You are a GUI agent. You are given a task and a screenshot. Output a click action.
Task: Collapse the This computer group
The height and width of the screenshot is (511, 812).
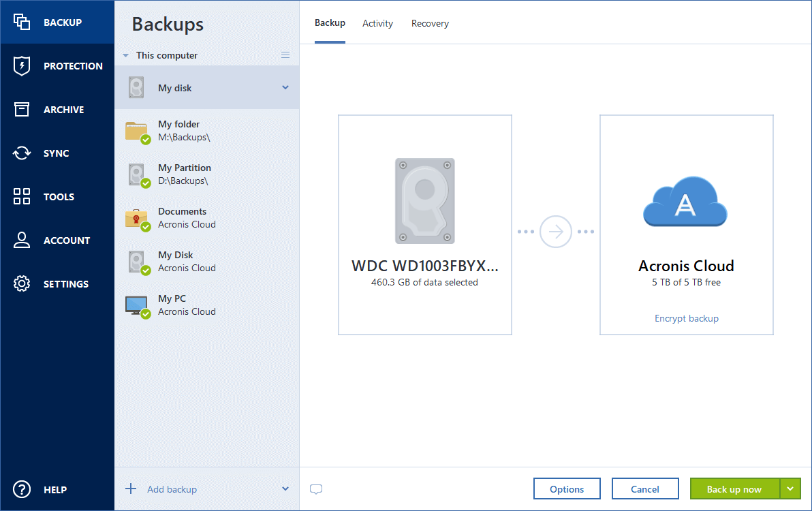[125, 55]
